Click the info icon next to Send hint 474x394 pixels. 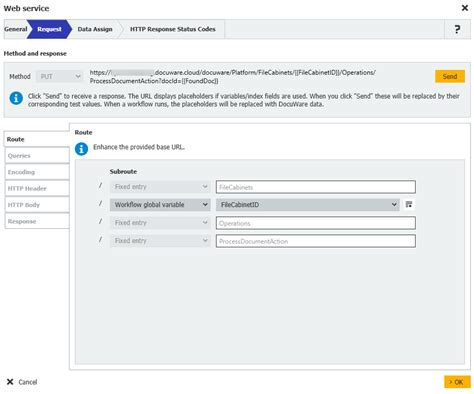16,98
